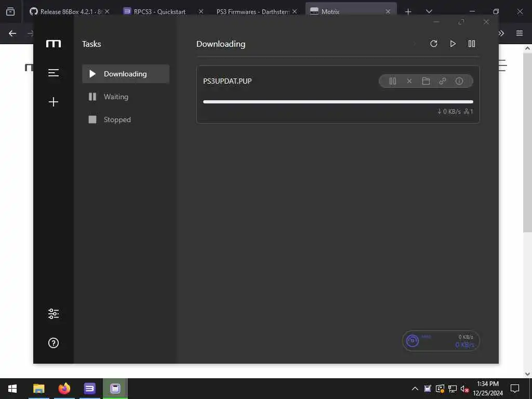Copy link of PS3UPDAT.PUP task
Image resolution: width=532 pixels, height=399 pixels.
pyautogui.click(x=443, y=81)
